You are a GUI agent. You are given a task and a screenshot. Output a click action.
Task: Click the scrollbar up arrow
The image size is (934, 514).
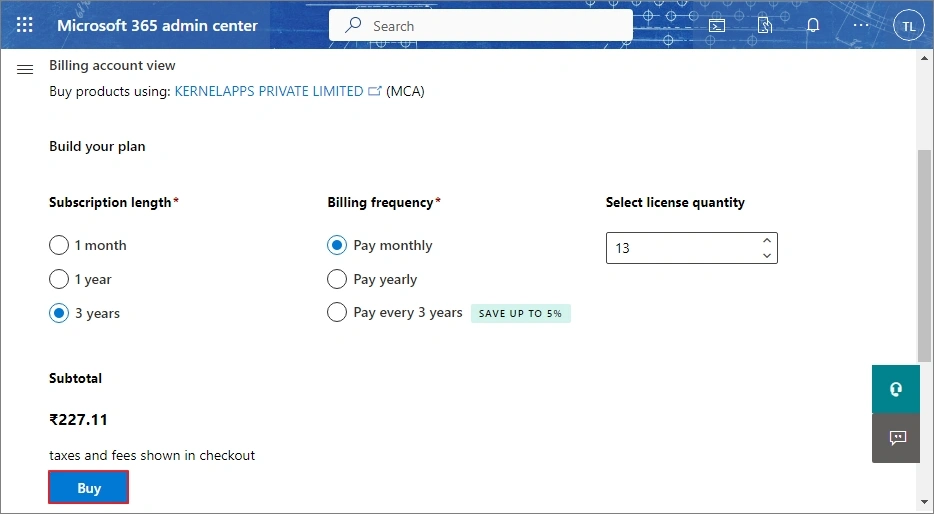click(924, 58)
